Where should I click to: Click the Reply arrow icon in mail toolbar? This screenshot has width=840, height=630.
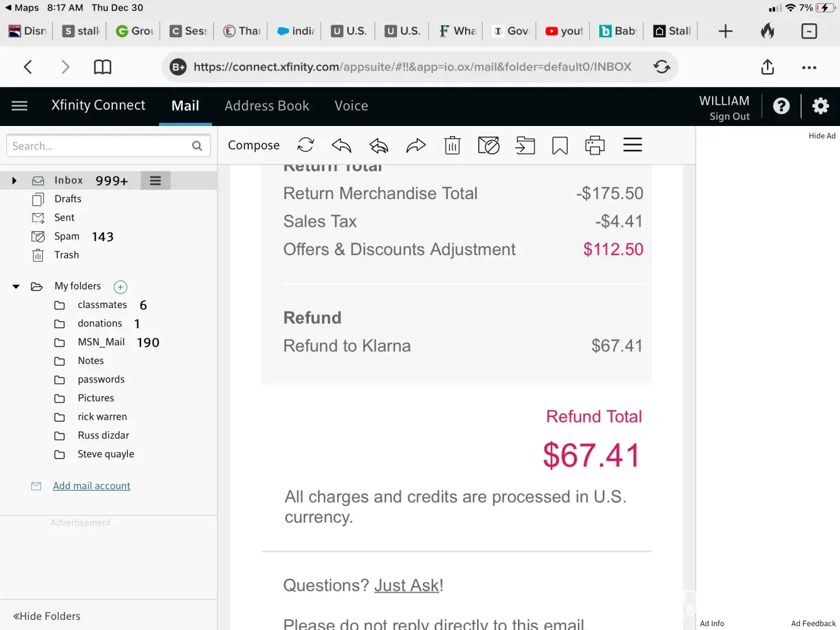pos(341,146)
